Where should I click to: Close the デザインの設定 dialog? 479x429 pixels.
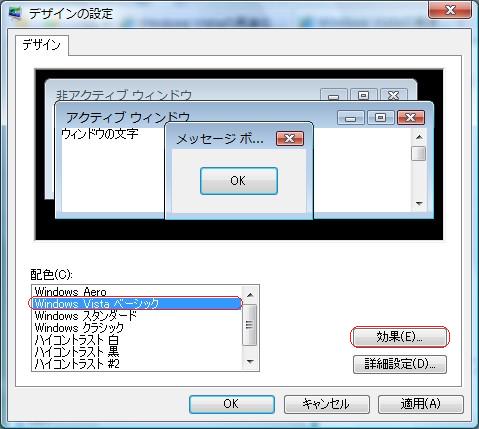coord(450,10)
